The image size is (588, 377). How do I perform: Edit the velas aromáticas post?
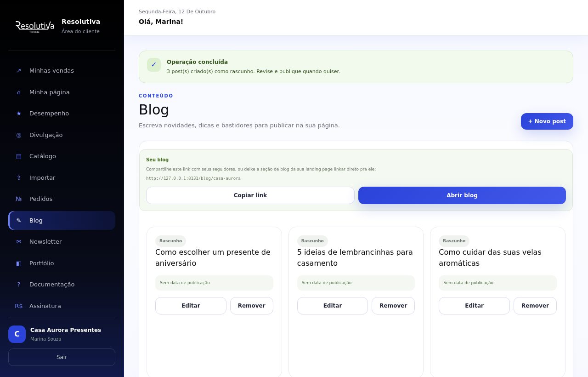click(474, 306)
